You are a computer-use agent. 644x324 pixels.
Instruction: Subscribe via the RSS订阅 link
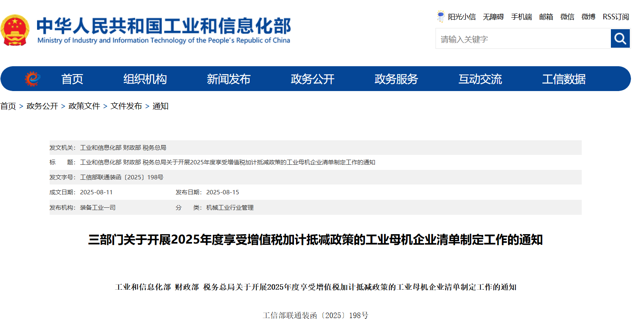tap(616, 17)
